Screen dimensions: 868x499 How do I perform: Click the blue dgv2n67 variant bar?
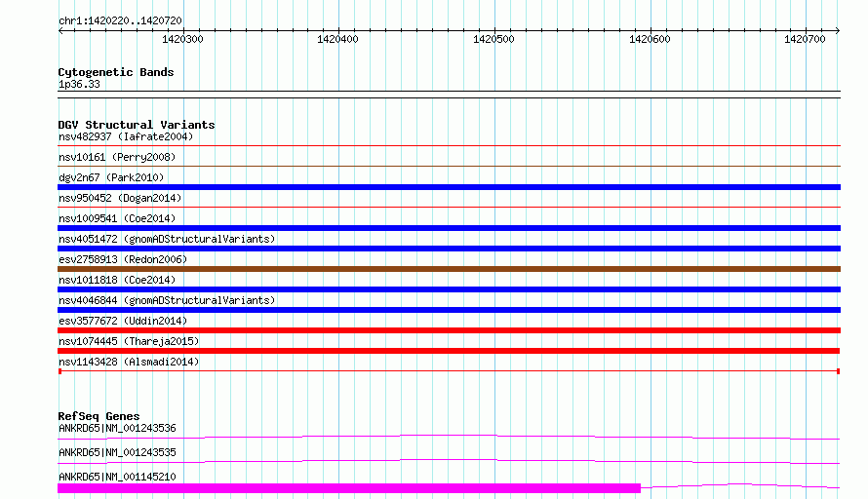click(x=449, y=187)
